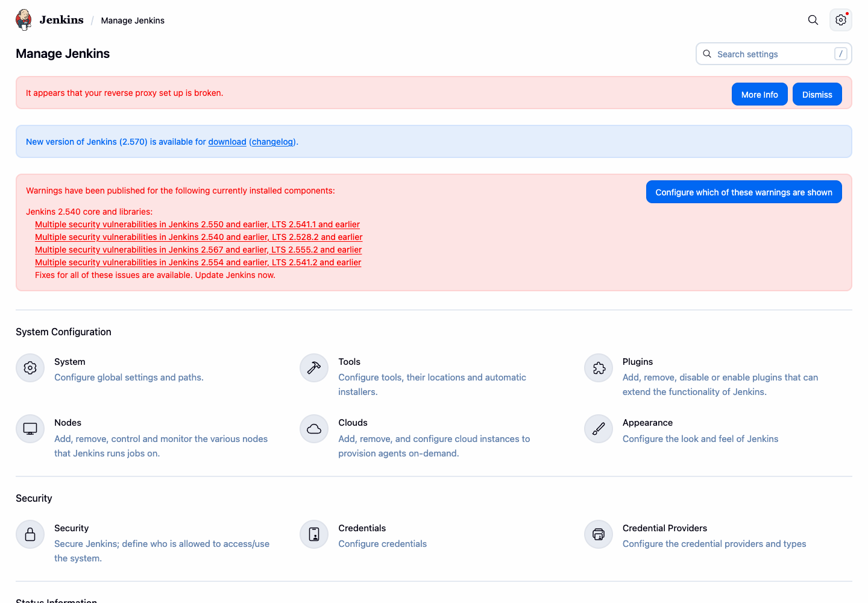The image size is (868, 603).
Task: Open the search magnifier in header
Action: click(x=813, y=20)
